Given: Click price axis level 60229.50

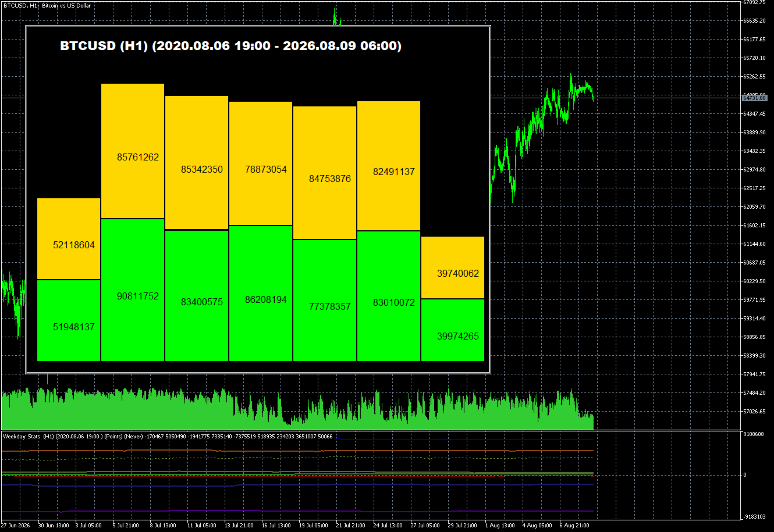Looking at the screenshot, I should coord(754,281).
